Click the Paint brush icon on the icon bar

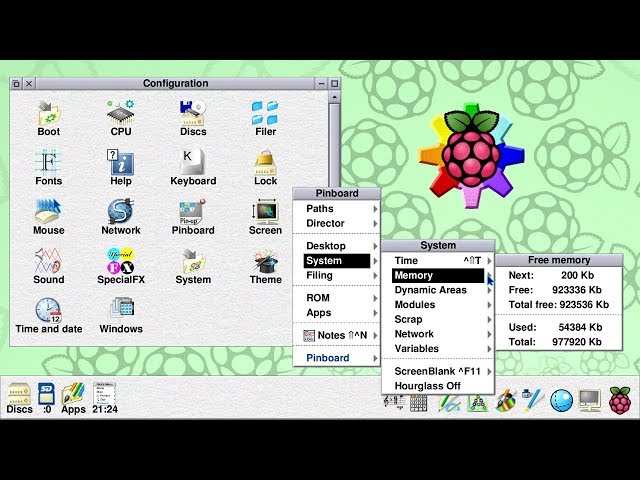pos(506,400)
